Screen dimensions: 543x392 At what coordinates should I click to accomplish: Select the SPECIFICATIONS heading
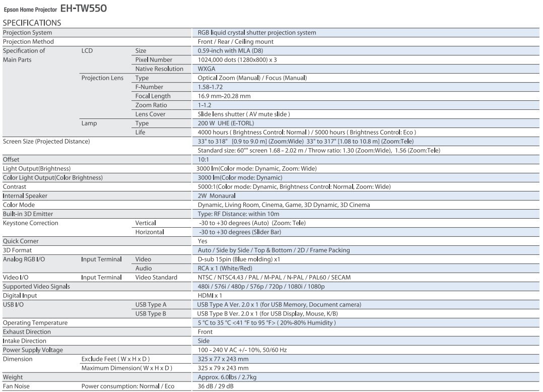click(x=32, y=23)
